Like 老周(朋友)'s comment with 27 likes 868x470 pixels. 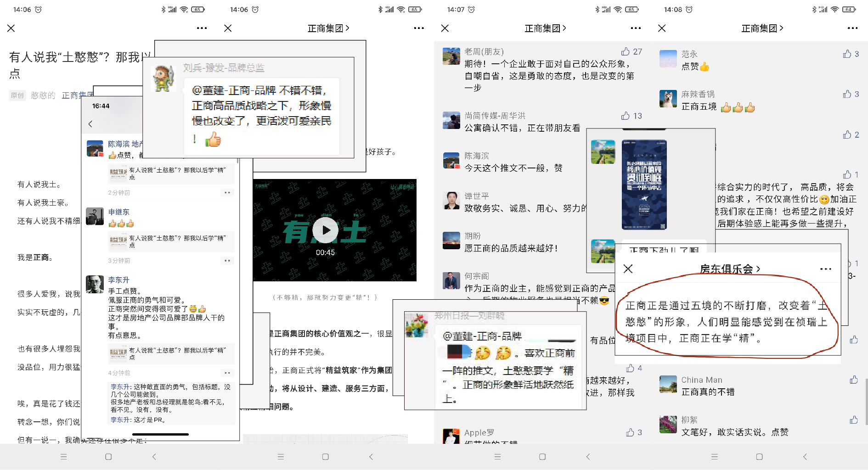pos(626,51)
